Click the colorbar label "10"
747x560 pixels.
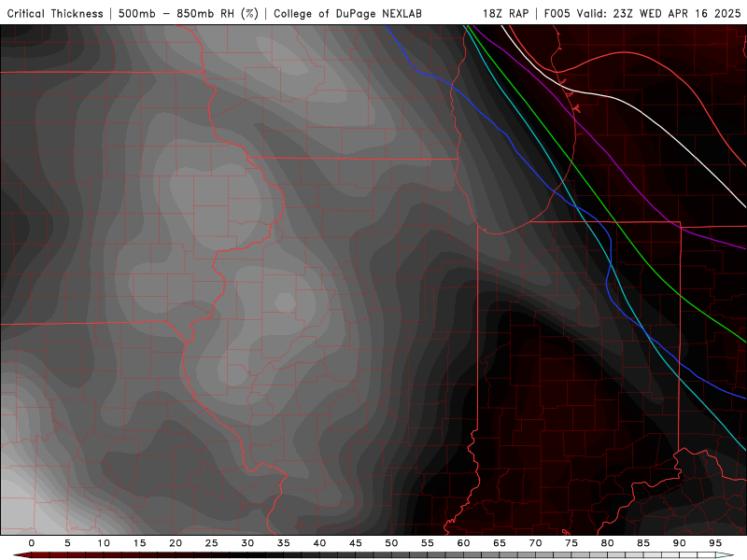tap(104, 543)
